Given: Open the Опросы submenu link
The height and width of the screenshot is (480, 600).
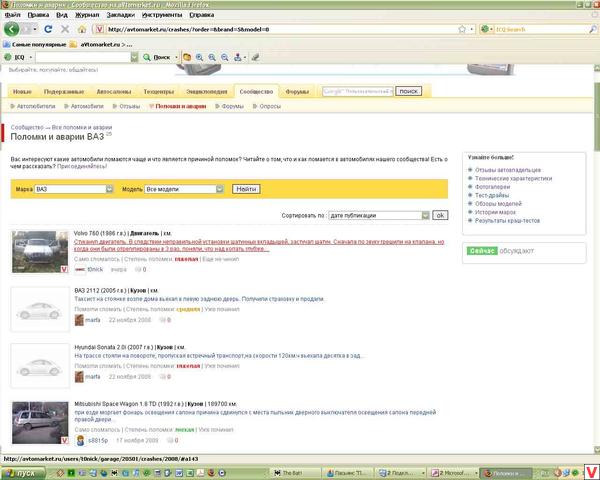Looking at the screenshot, I should pyautogui.click(x=270, y=106).
